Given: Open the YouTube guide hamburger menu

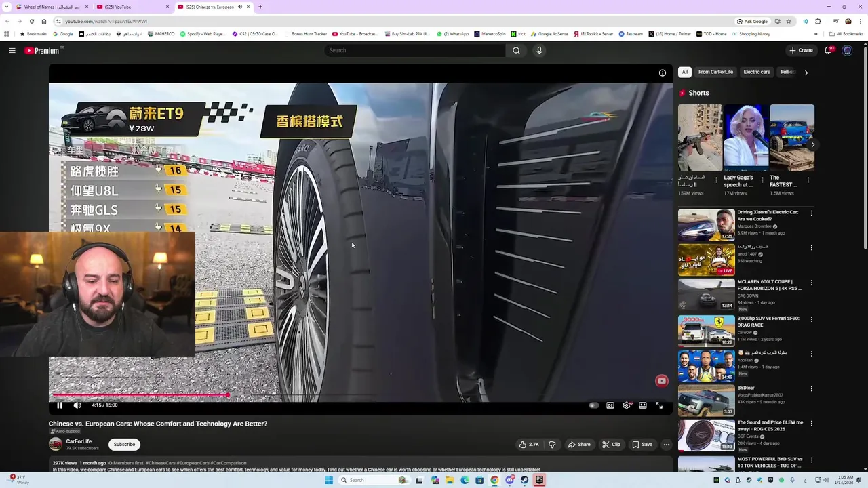Looking at the screenshot, I should (x=12, y=50).
